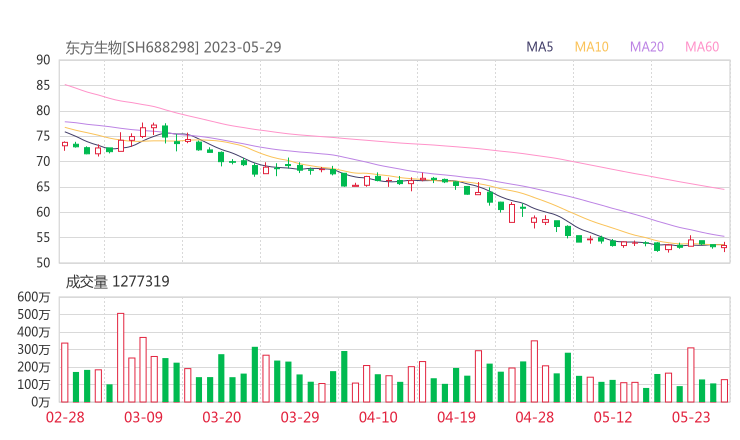Viewport: 740px width, 440px height.
Task: Click the MA60 legend label
Action: [x=702, y=47]
